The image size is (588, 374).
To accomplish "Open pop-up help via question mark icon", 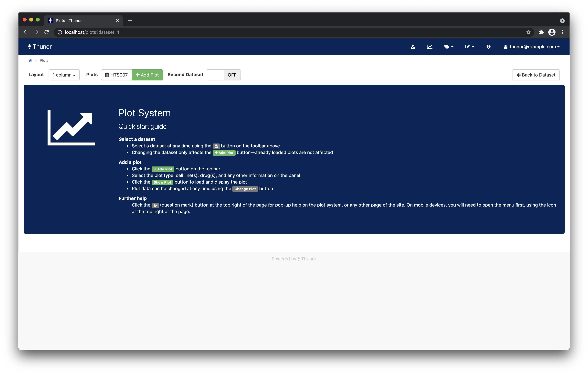I will (x=488, y=46).
